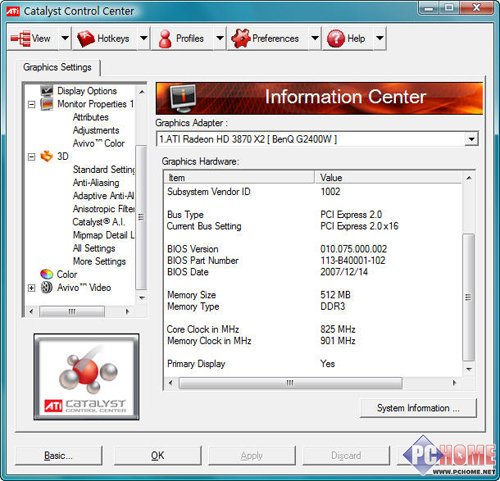Select Adjustments in the tree
Image resolution: width=500 pixels, height=481 pixels.
tap(96, 130)
